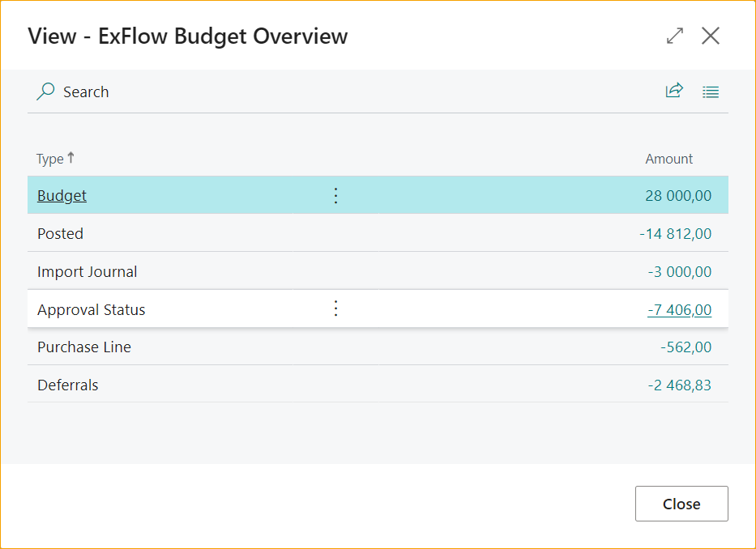Sort by the Amount column header
This screenshot has width=756, height=549.
(668, 159)
